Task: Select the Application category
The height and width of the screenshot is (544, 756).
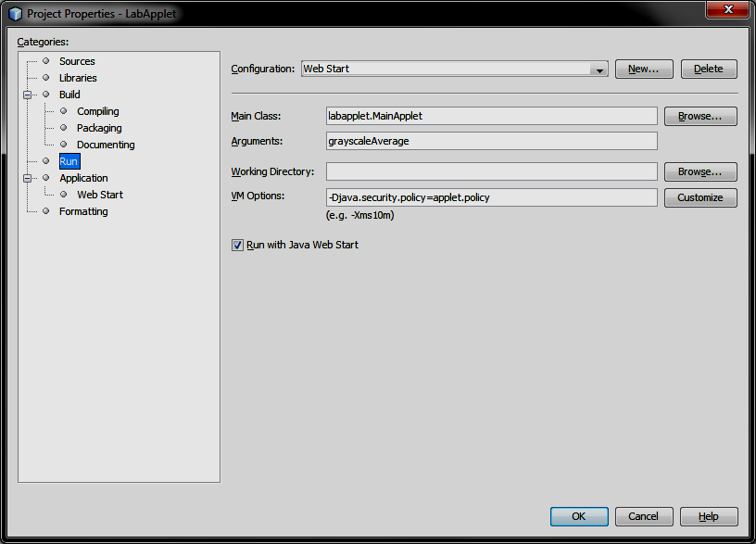Action: [83, 178]
